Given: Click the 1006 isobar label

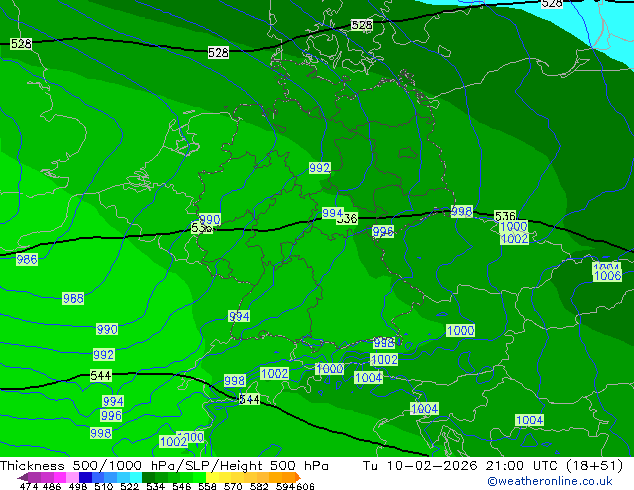Looking at the screenshot, I should coord(607,276).
